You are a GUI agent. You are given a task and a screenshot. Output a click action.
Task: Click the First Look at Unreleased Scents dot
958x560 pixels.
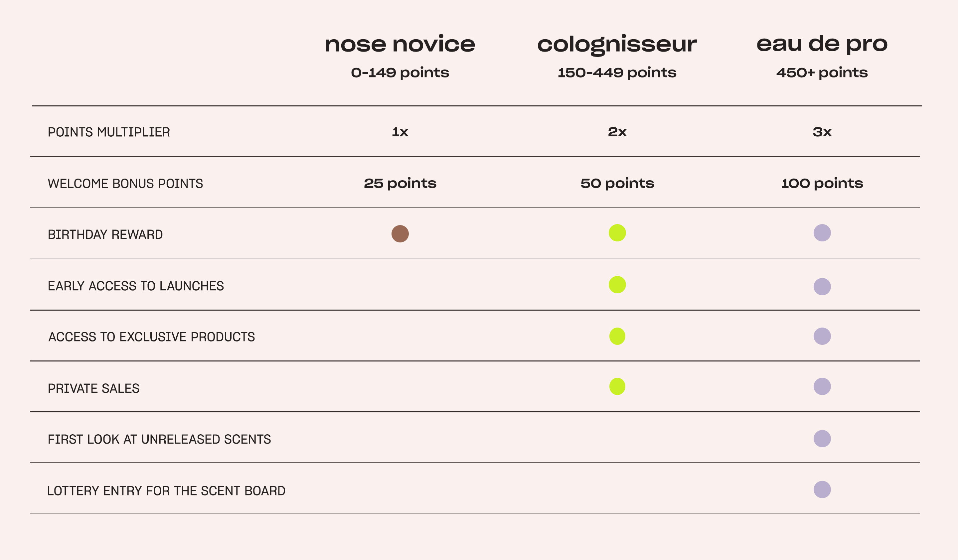(822, 438)
